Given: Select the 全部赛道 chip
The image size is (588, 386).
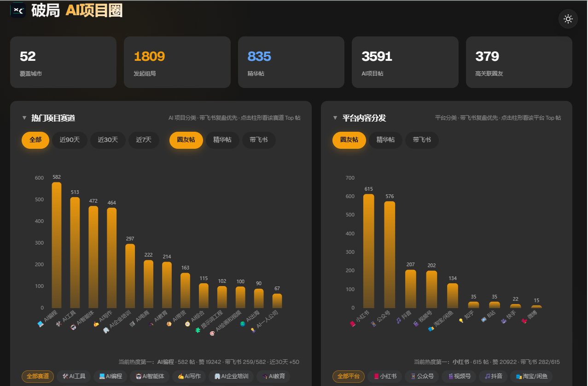Looking at the screenshot, I should tap(38, 376).
